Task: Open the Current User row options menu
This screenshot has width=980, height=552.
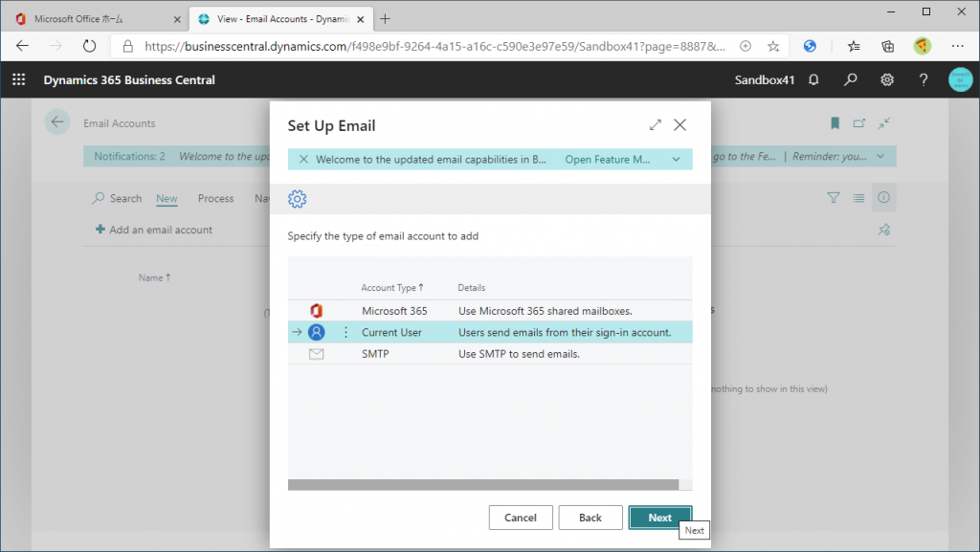Action: (345, 332)
